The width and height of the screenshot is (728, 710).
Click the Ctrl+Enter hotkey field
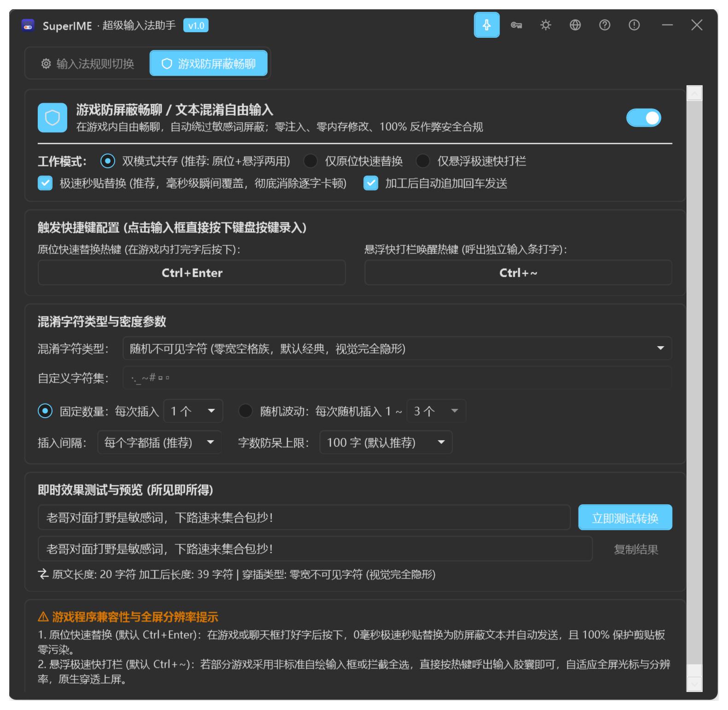(192, 272)
